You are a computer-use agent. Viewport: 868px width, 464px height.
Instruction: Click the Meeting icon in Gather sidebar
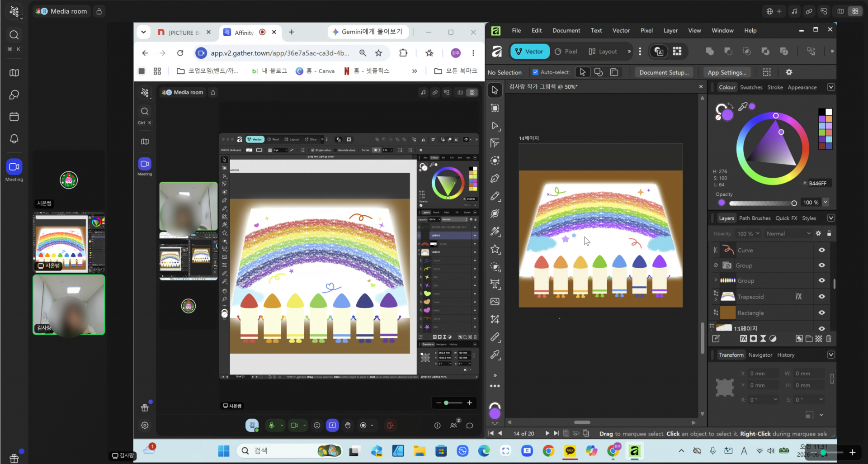14,167
